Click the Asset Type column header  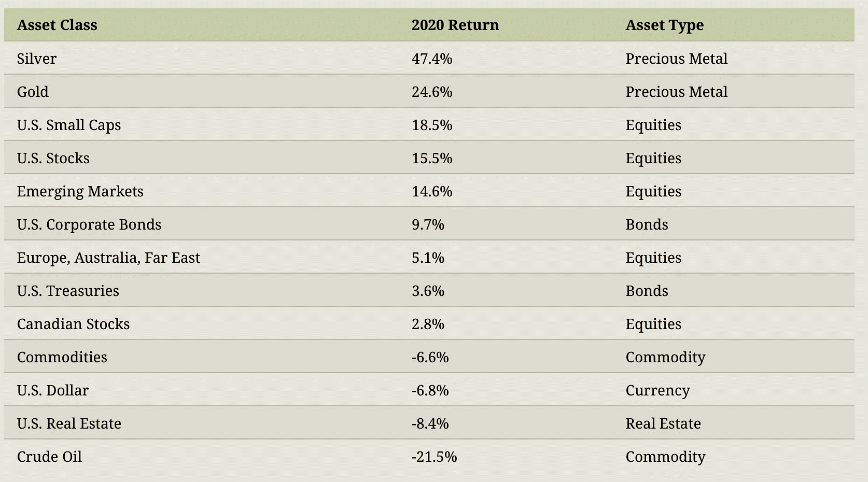(x=664, y=25)
